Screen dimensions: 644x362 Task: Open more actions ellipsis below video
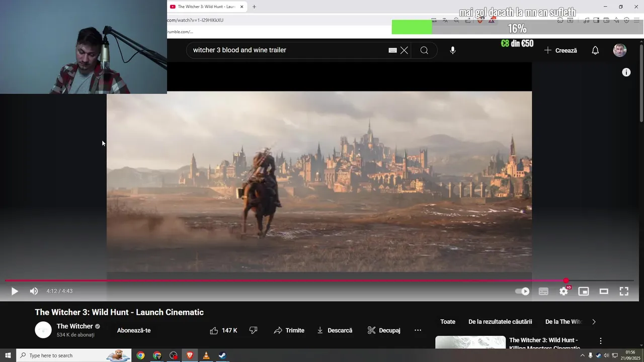tap(418, 330)
